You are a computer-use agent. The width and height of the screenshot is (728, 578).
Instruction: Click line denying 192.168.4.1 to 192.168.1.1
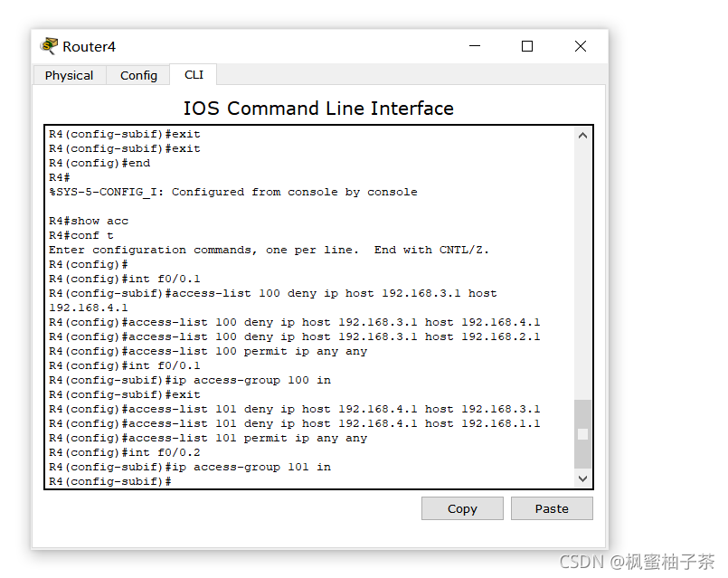pyautogui.click(x=294, y=424)
